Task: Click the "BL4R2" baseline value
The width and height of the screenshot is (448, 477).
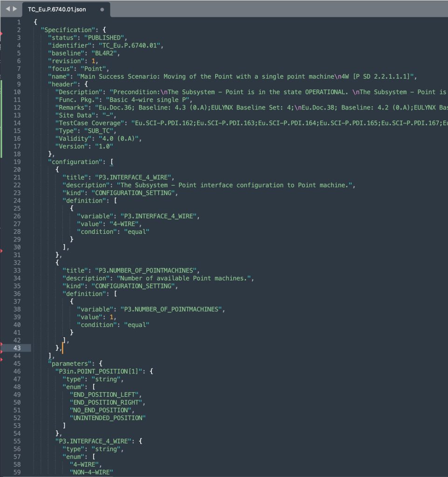Action: tap(104, 53)
